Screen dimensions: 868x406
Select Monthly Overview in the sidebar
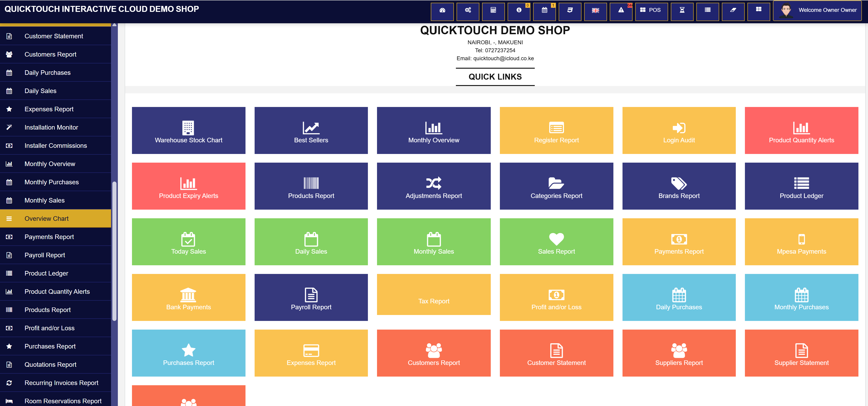(55, 164)
